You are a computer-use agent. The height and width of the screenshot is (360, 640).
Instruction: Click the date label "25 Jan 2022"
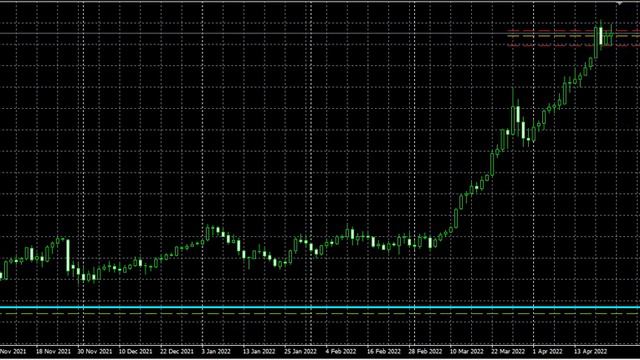tap(300, 351)
